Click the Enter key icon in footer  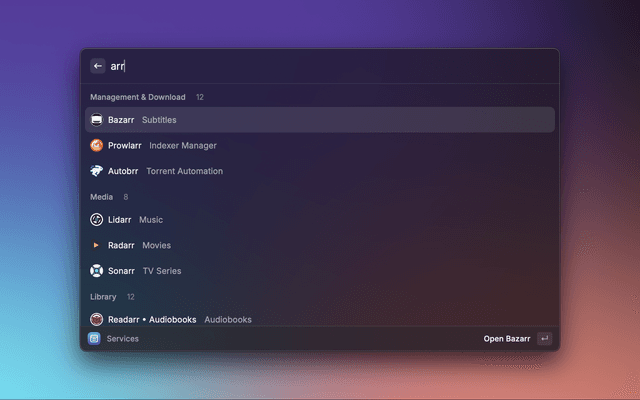(x=544, y=339)
